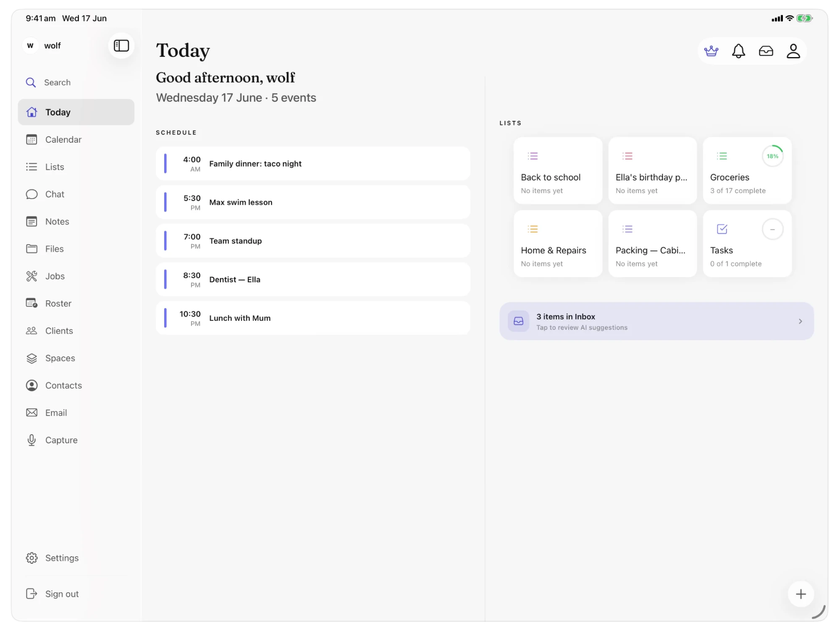Image resolution: width=840 pixels, height=628 pixels.
Task: Click the Capture microphone icon
Action: pyautogui.click(x=31, y=440)
